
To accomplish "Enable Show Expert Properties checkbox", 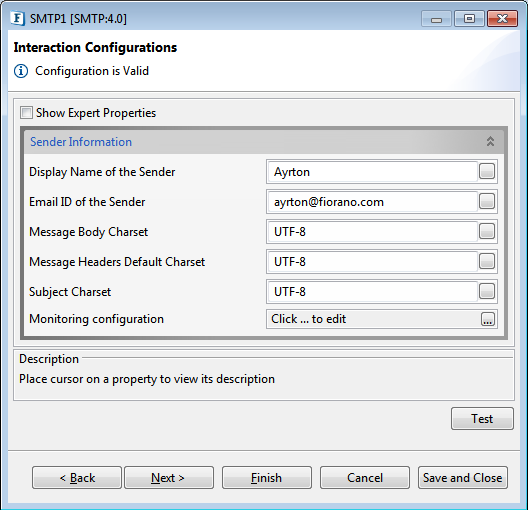I will tap(26, 113).
